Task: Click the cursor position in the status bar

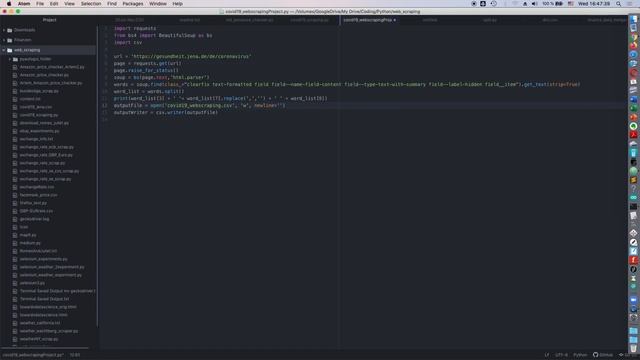Action: 75,355
